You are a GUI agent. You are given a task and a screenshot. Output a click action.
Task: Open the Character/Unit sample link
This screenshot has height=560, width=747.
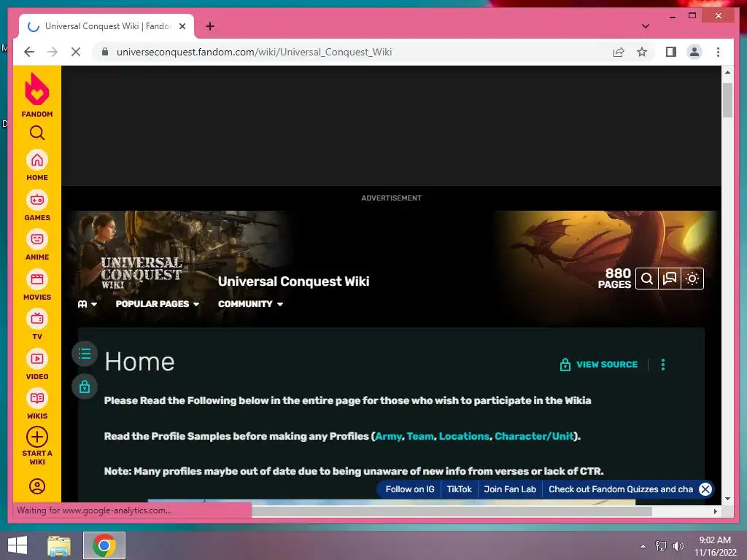coord(534,436)
